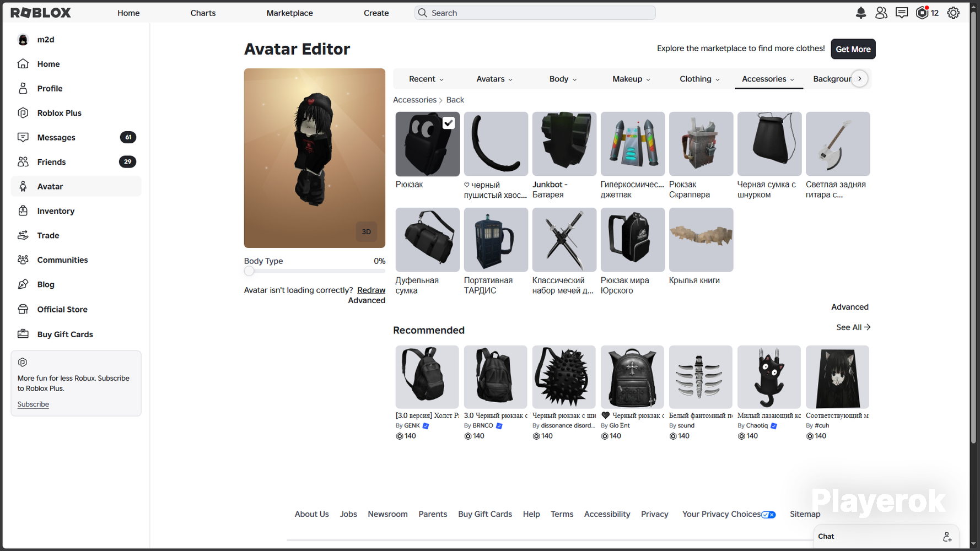
Task: Click the Get More button
Action: [853, 49]
